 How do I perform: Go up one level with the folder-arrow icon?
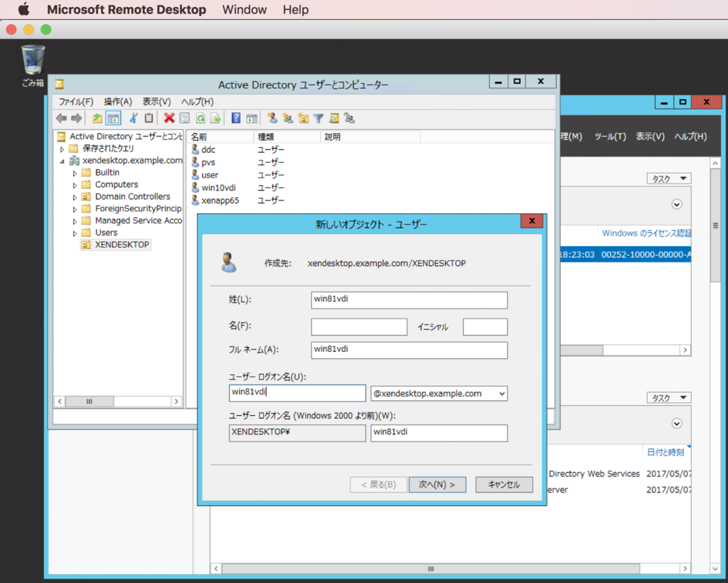click(97, 118)
